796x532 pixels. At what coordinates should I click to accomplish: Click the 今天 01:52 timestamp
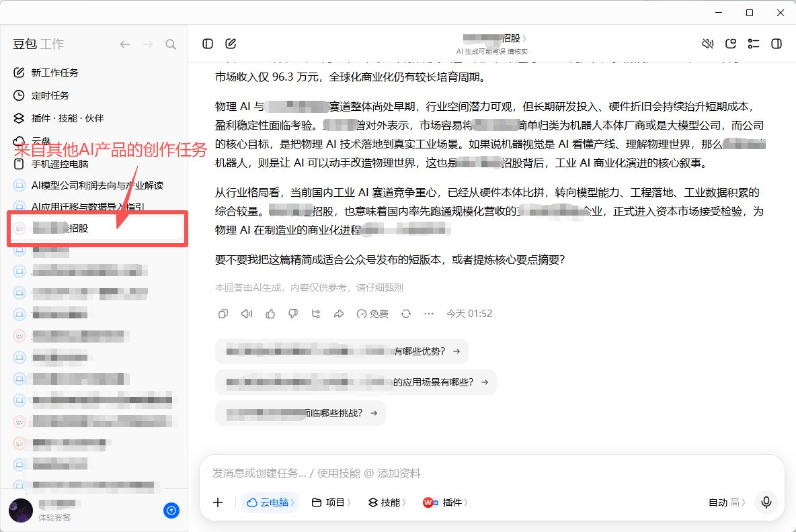(469, 314)
